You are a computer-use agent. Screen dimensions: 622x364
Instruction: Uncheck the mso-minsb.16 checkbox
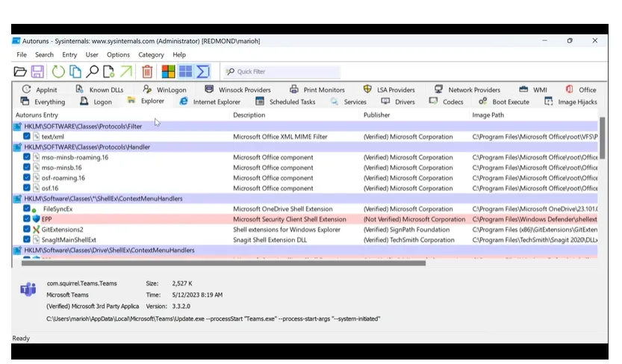coord(27,167)
